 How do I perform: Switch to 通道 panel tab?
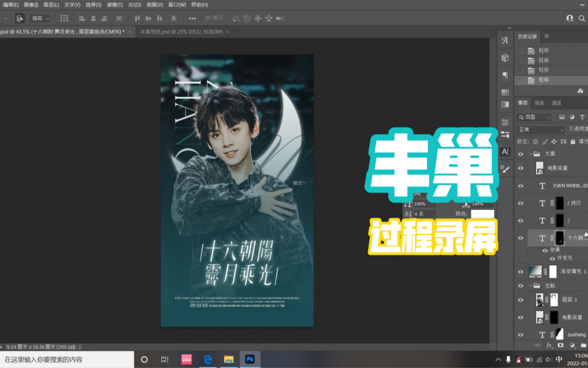(556, 103)
